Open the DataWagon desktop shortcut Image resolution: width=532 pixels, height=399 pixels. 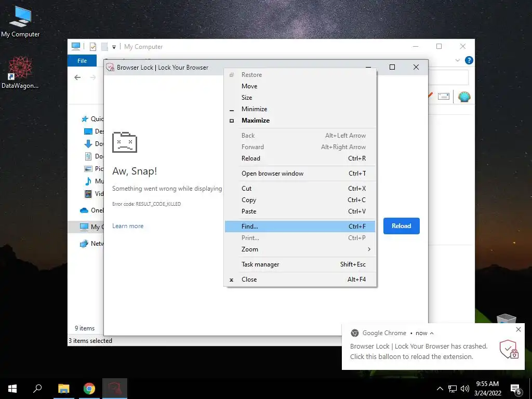pyautogui.click(x=20, y=73)
